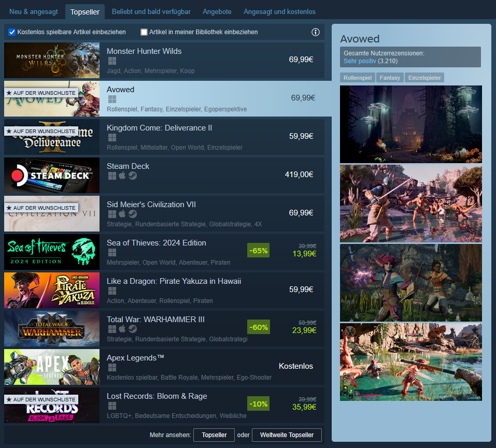This screenshot has height=448, width=496.
Task: Open the 'Neu & angesagt' tab
Action: [34, 12]
